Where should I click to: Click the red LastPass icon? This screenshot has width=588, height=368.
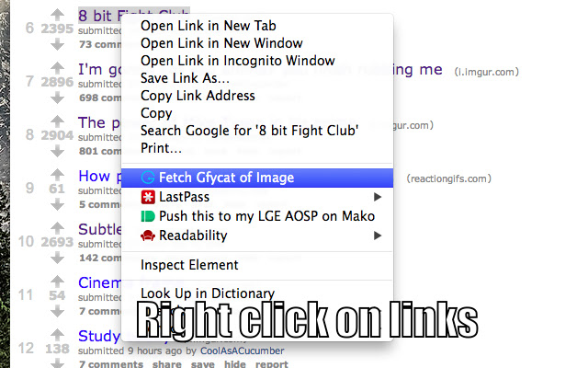click(x=148, y=197)
